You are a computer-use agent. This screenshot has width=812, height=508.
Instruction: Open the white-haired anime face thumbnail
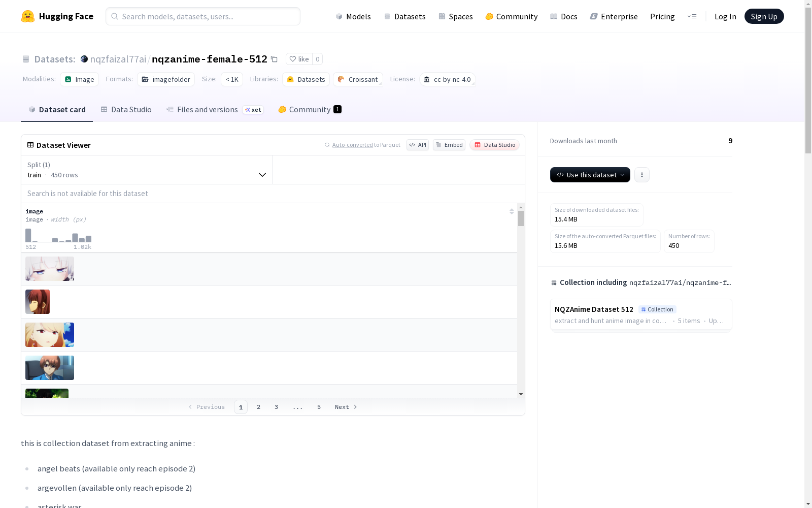(50, 269)
